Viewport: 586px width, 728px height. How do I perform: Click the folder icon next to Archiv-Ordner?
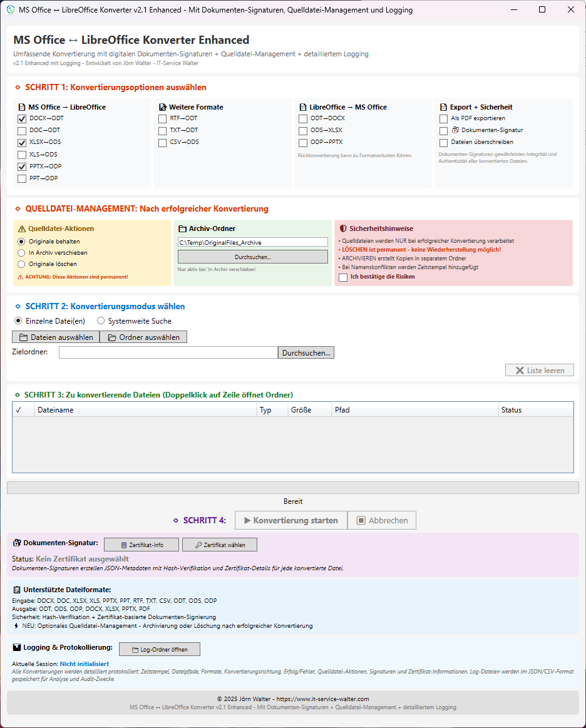[x=183, y=229]
